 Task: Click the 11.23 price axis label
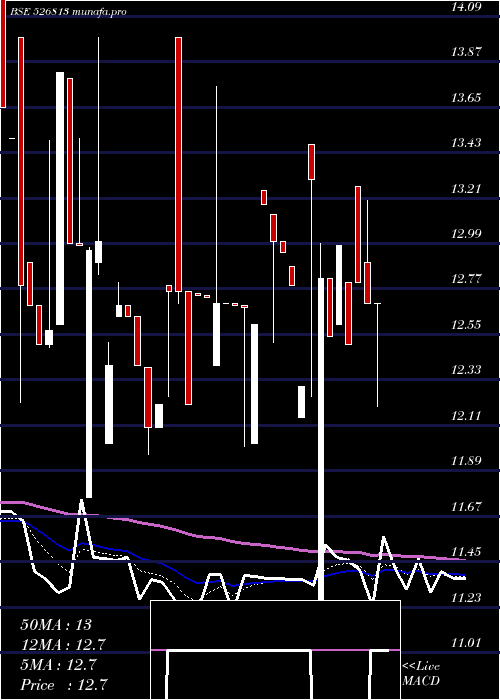tap(467, 597)
